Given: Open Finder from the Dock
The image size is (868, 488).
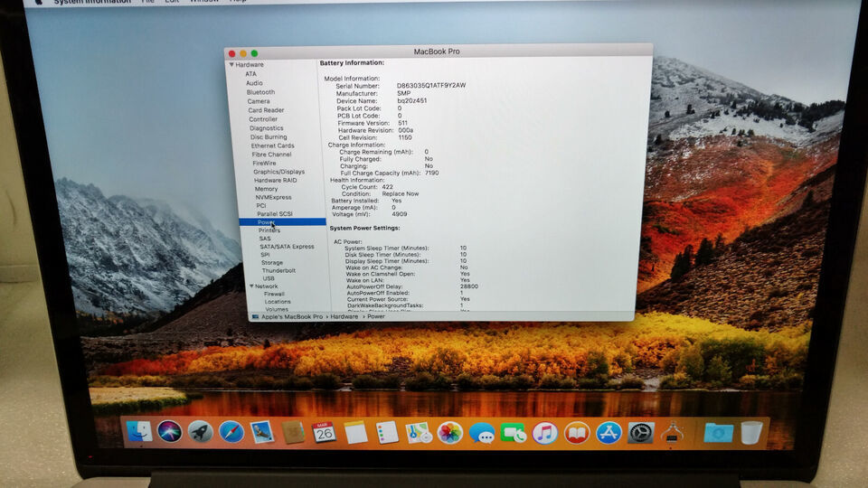Looking at the screenshot, I should click(139, 432).
